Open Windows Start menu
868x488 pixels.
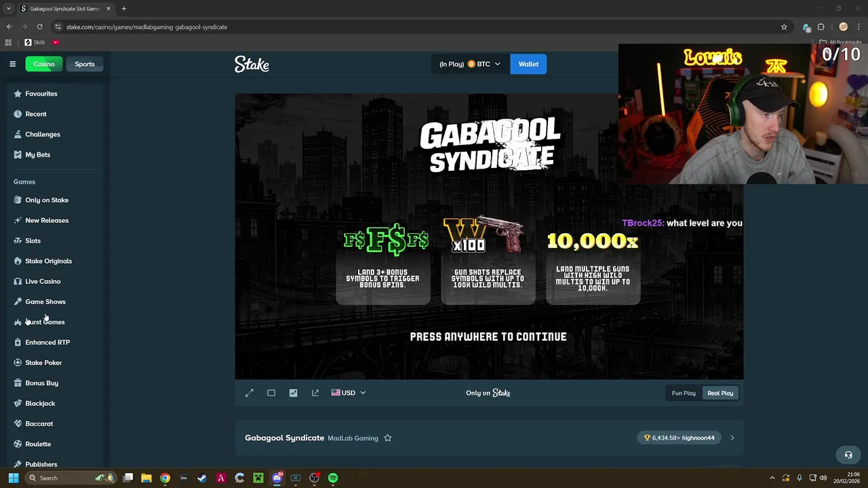[13, 478]
